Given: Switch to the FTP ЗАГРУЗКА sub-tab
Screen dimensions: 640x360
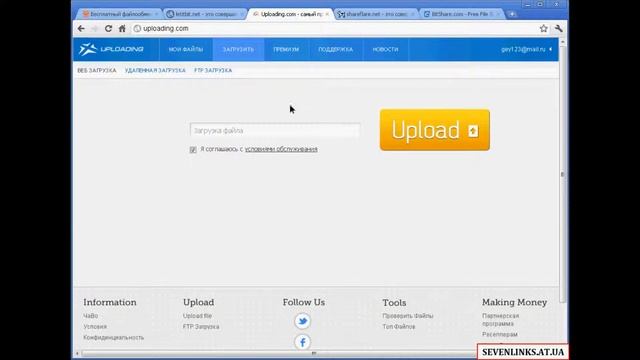Looking at the screenshot, I should click(x=213, y=71).
